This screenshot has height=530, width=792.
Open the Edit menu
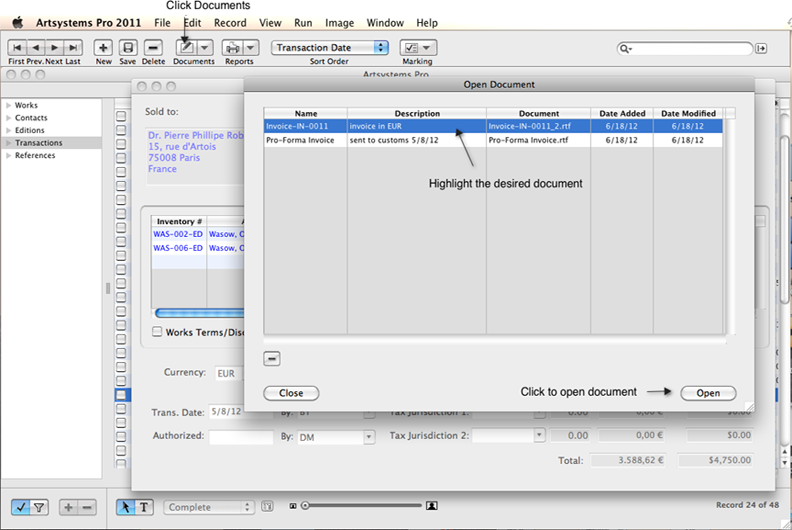click(x=192, y=23)
